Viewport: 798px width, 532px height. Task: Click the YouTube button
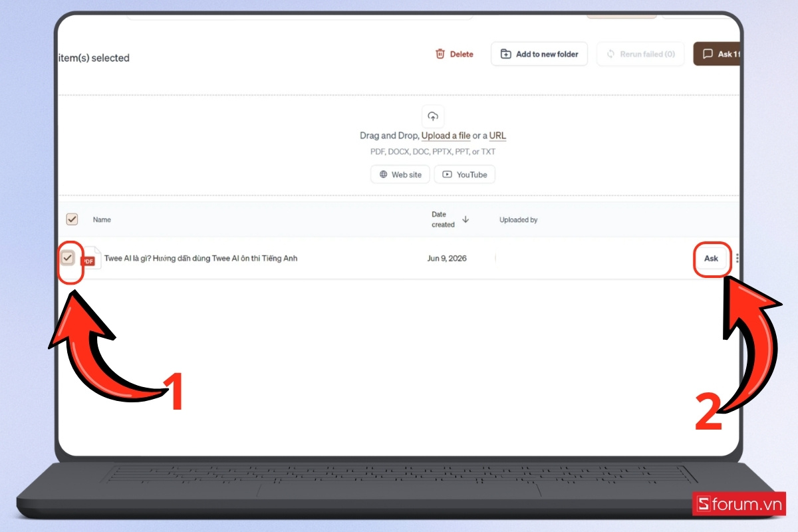(x=465, y=174)
